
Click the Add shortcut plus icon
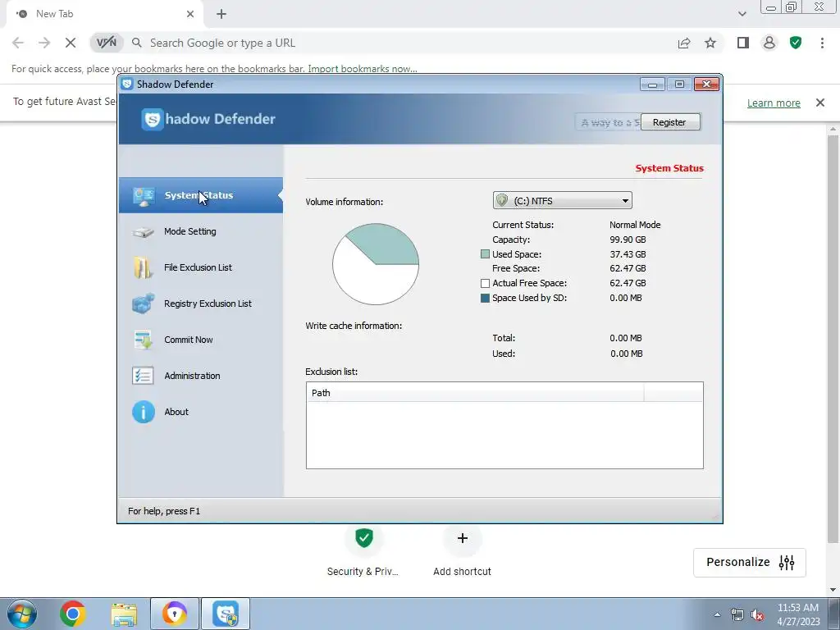463,538
